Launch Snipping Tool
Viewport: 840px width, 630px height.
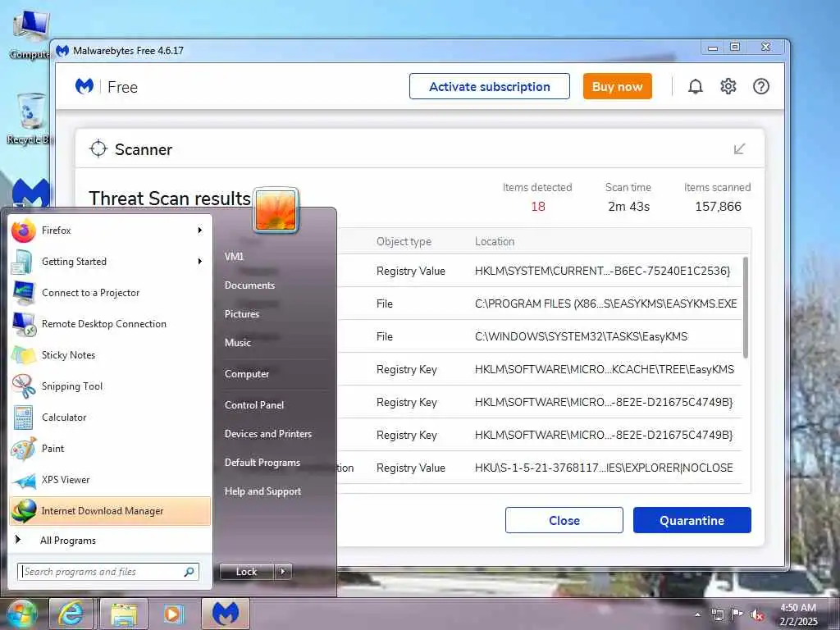(x=110, y=386)
